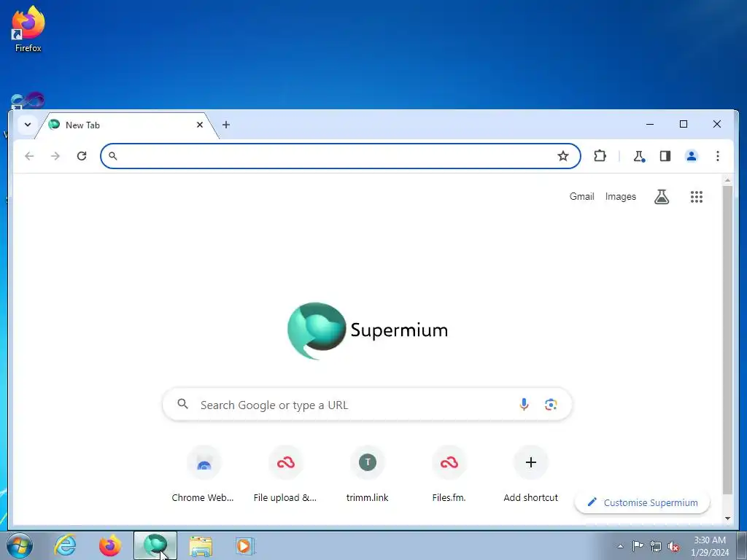Open toolbar experiments flask icon
Viewport: 747px width, 560px height.
pos(639,156)
